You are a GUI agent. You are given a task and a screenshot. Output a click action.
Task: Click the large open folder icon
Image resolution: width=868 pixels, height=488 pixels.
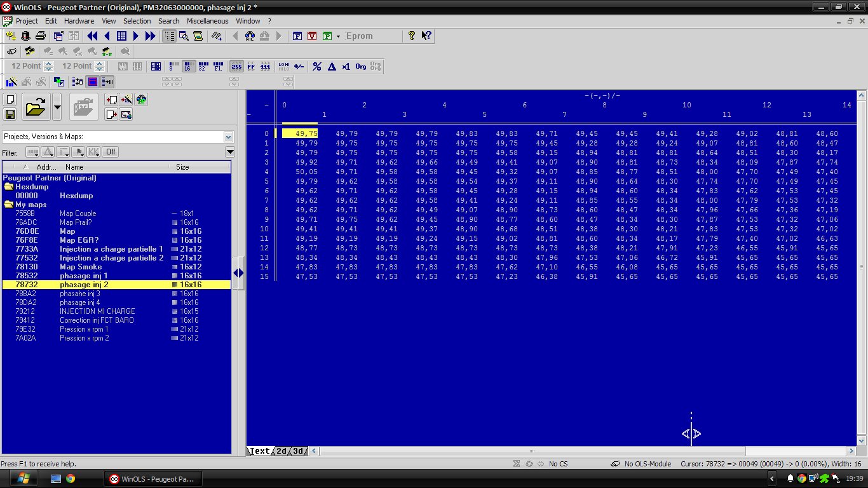pos(36,107)
